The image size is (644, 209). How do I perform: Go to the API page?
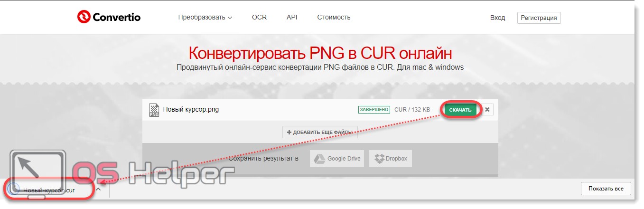[292, 18]
